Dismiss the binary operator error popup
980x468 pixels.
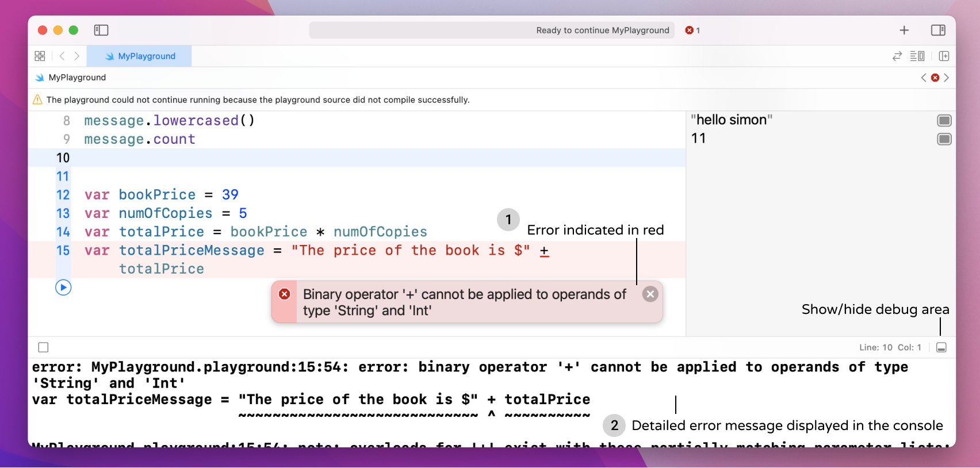650,294
